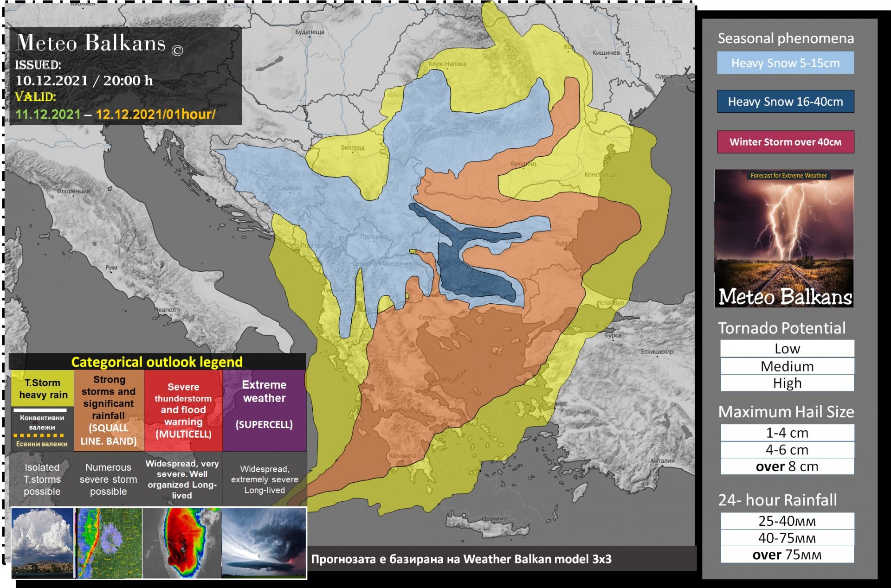This screenshot has width=891, height=588.
Task: Select the over 8 cm hail size box
Action: 787,466
